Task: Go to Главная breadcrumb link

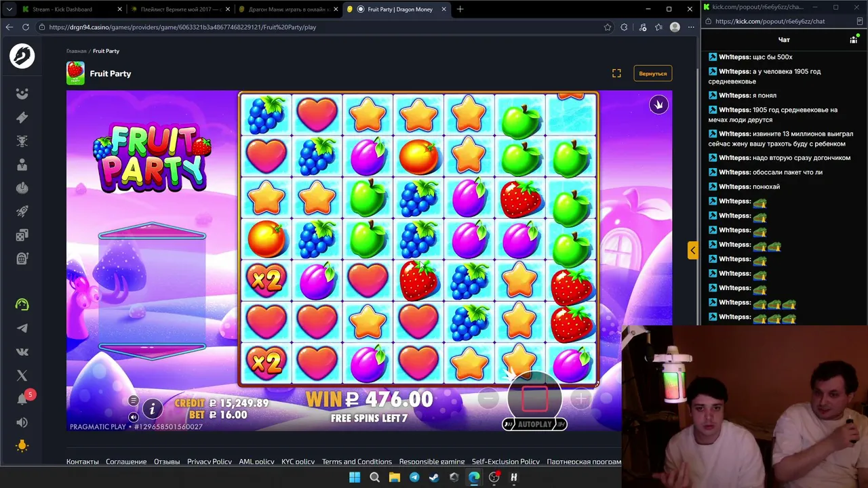Action: click(x=77, y=51)
